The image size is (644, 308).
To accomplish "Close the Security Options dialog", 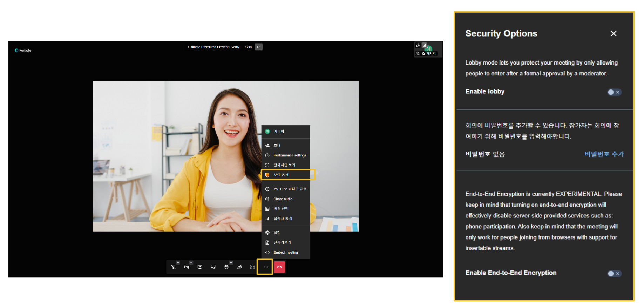I will (613, 34).
